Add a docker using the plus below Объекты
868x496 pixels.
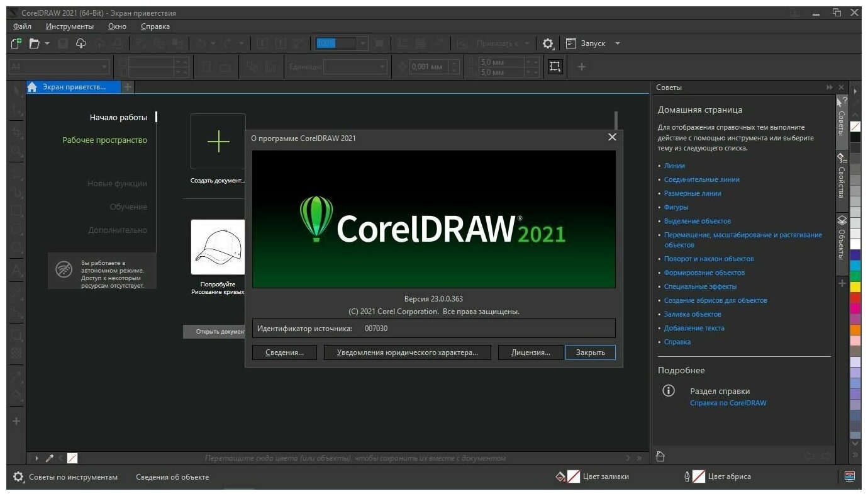click(x=842, y=284)
